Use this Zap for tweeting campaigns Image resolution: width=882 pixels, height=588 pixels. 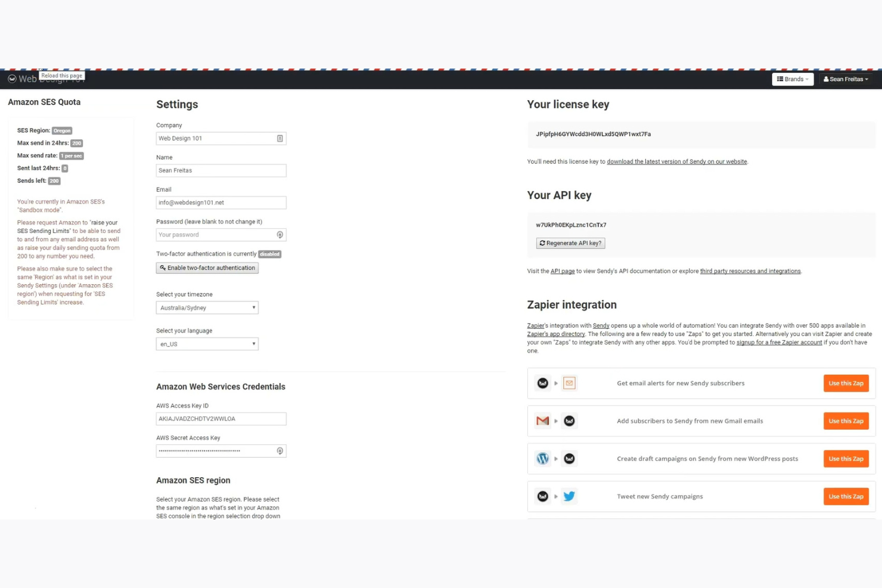point(846,496)
